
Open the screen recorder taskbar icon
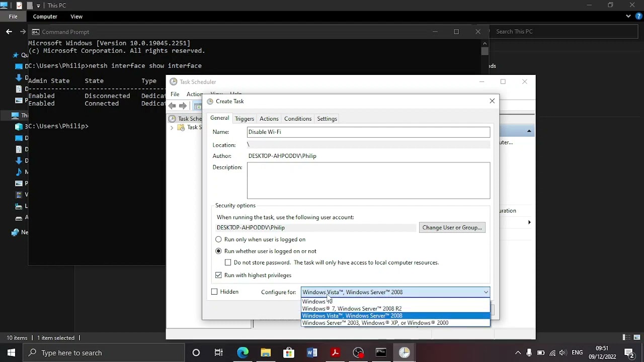pos(358,352)
